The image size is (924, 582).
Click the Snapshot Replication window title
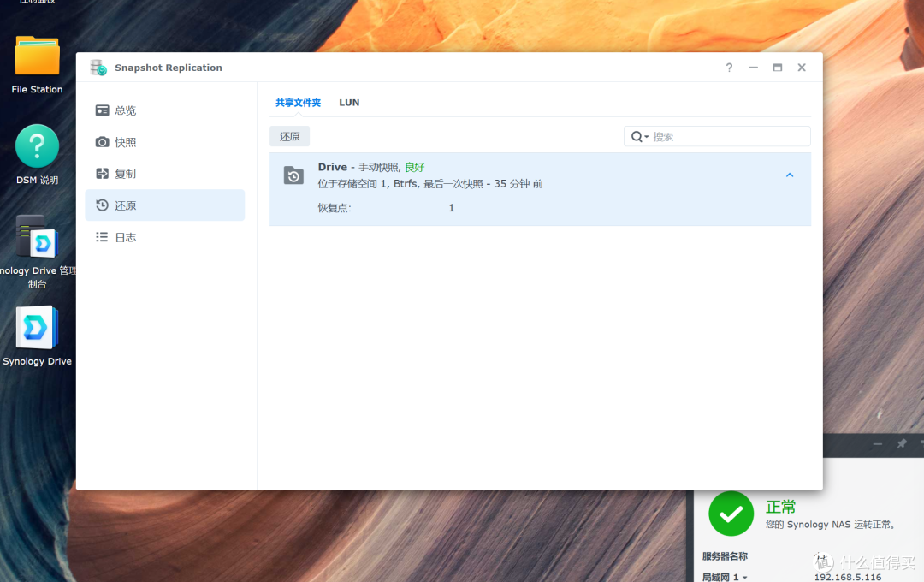tap(169, 68)
